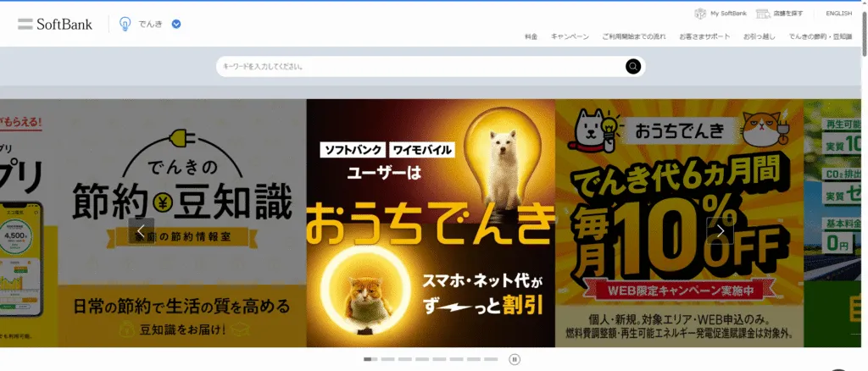Open the My SoftBank cube icon

point(700,14)
